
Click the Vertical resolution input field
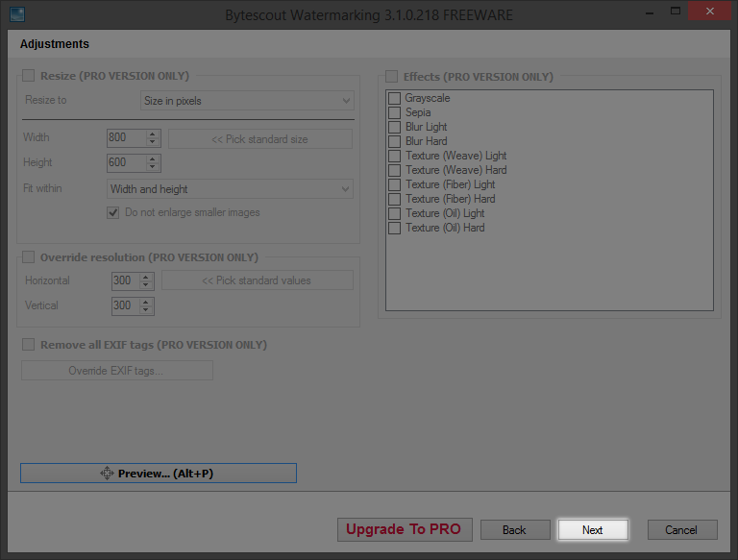click(124, 306)
